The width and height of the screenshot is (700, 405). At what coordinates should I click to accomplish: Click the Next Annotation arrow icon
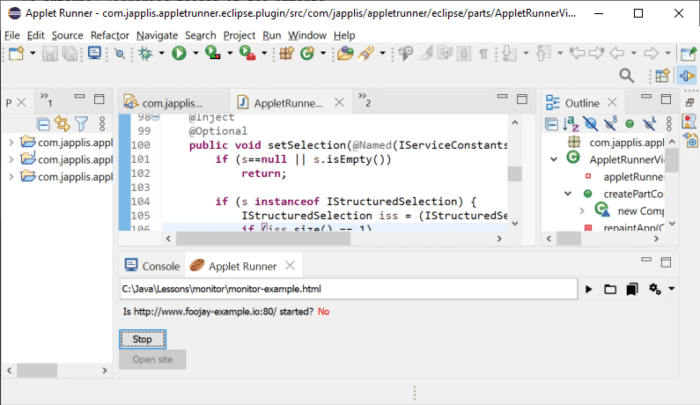(x=509, y=53)
